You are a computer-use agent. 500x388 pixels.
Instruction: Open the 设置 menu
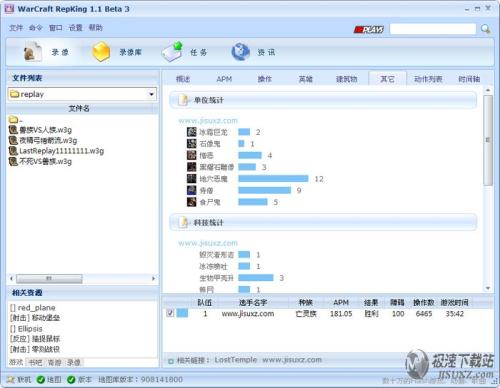[x=76, y=28]
